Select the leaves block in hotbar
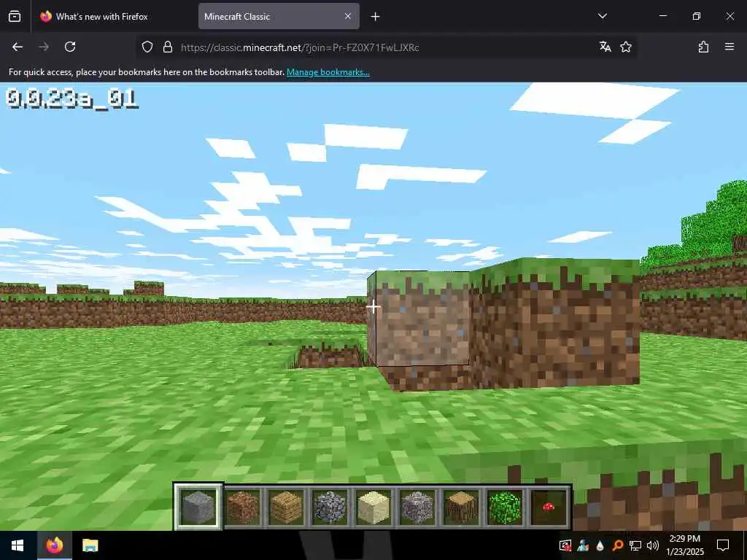This screenshot has width=747, height=560. coord(505,507)
